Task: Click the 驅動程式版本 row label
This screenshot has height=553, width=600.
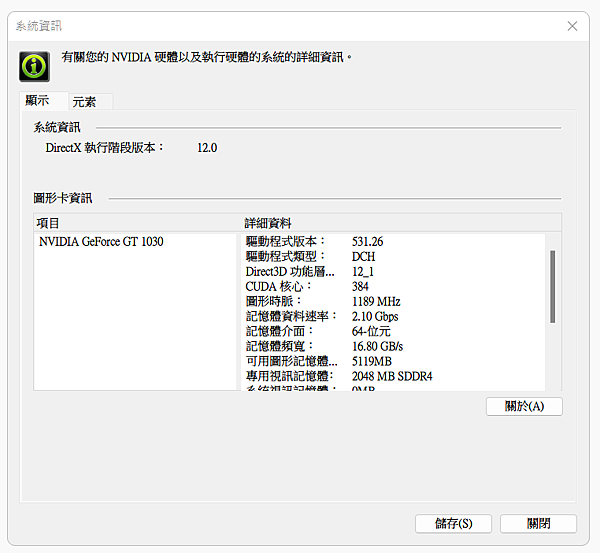Action: point(285,241)
